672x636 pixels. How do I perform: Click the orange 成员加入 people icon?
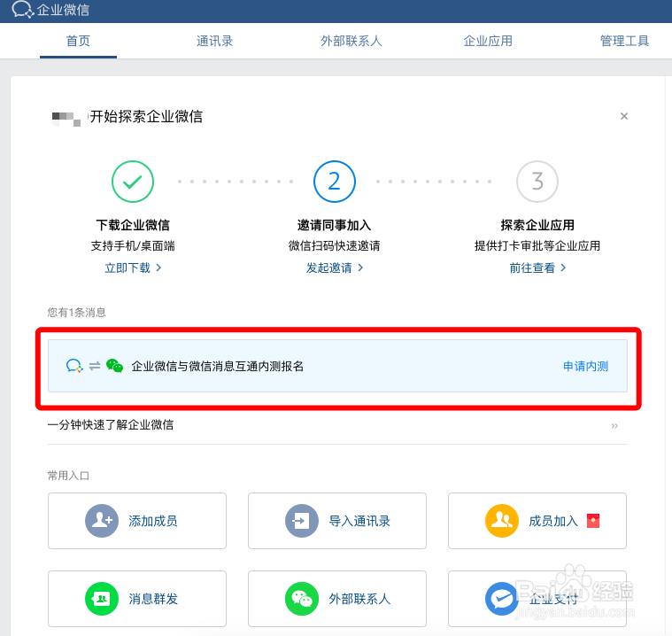click(x=502, y=521)
